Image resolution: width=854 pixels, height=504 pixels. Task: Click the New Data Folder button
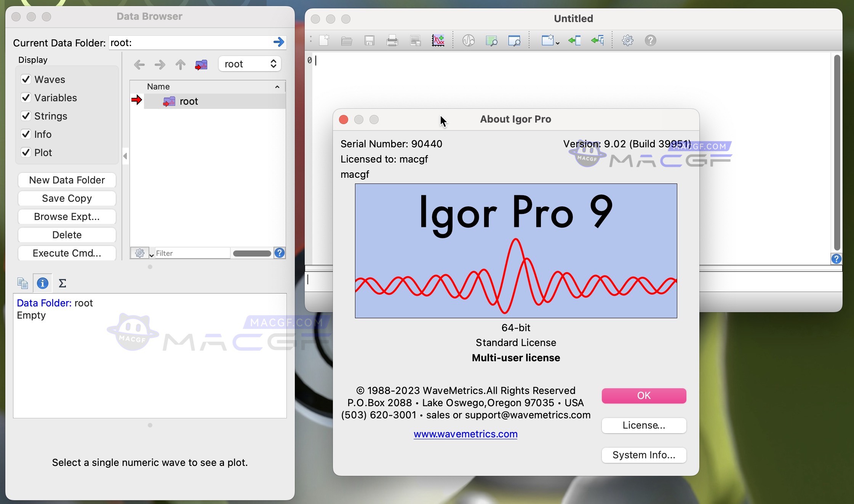pyautogui.click(x=67, y=180)
